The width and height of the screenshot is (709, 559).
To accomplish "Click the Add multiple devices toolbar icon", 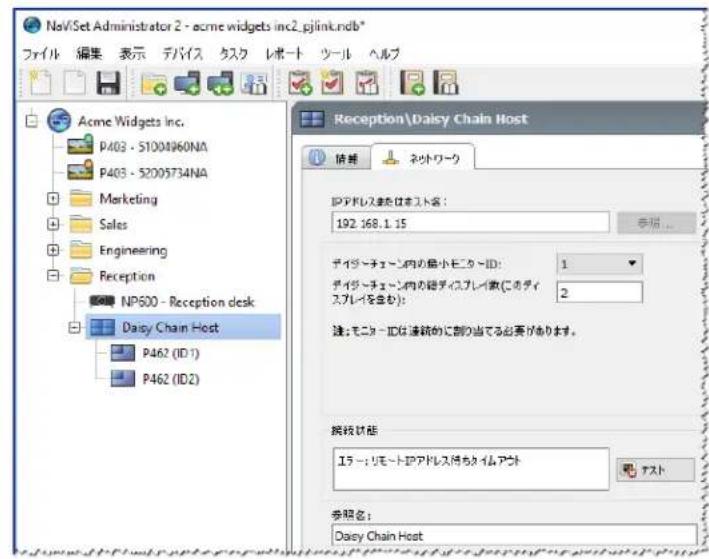I will (220, 83).
